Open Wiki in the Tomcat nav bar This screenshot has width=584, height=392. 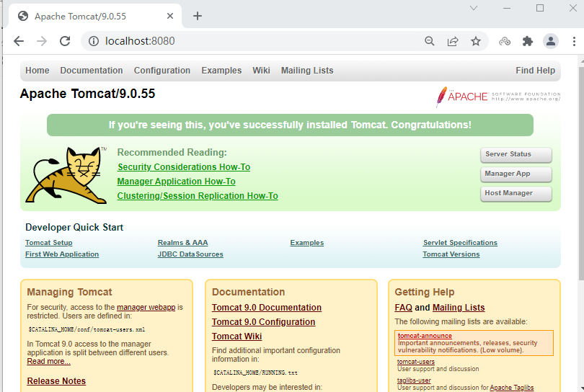tap(261, 71)
